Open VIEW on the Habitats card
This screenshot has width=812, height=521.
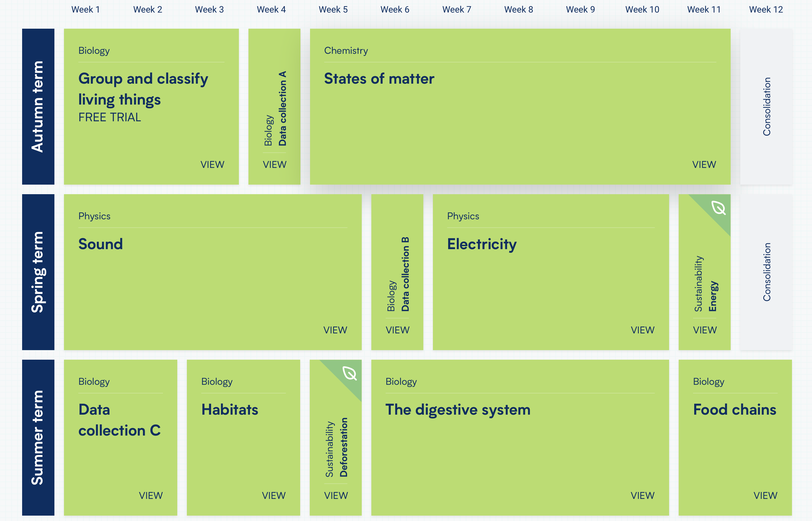(274, 495)
